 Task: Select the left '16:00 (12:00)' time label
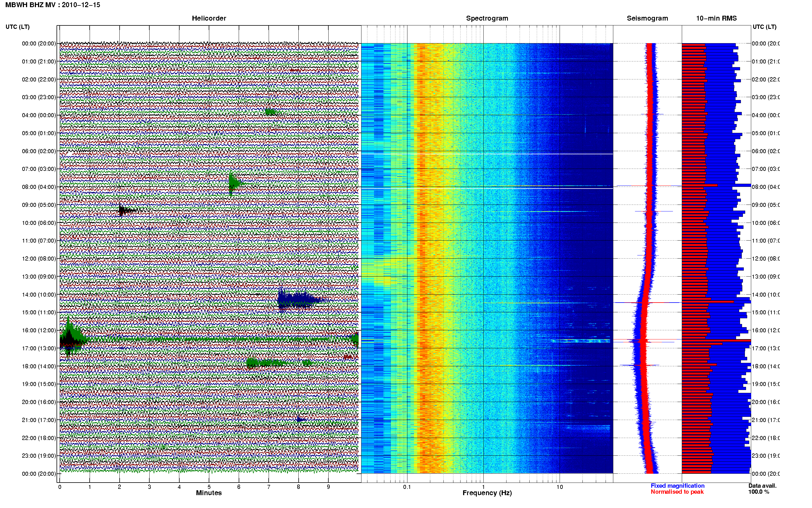(39, 330)
